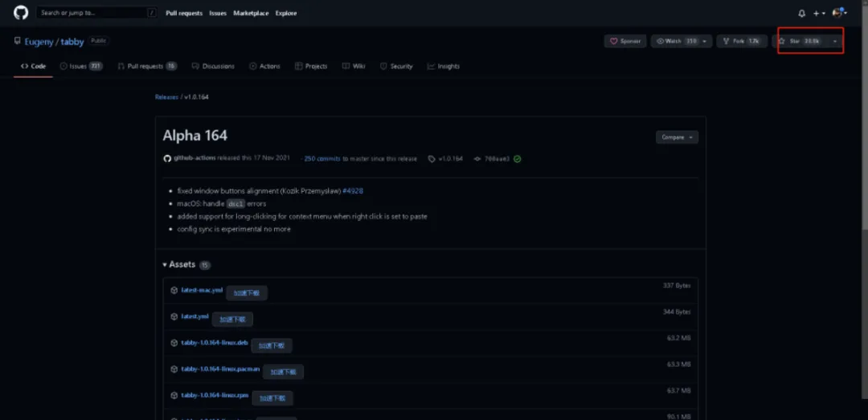Download tabby-1.0.164-linux.pacman asset
The width and height of the screenshot is (868, 420).
tap(220, 369)
